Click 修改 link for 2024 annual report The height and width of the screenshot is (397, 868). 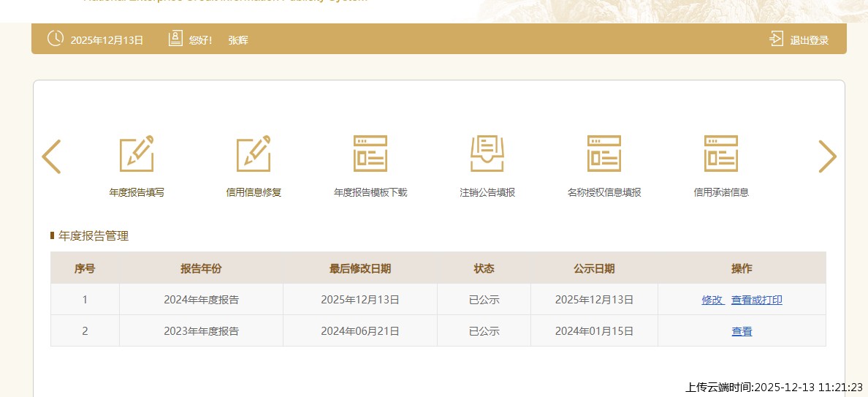coord(712,300)
